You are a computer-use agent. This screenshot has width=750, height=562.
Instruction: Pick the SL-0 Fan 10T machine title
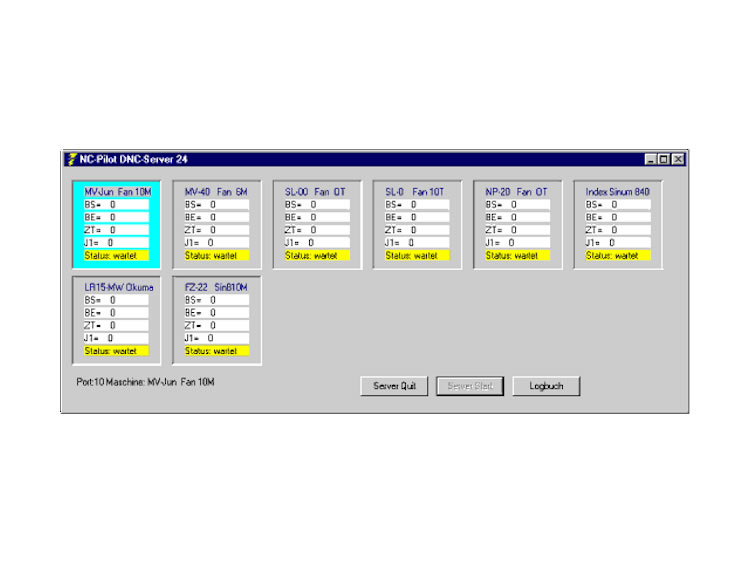click(x=416, y=191)
